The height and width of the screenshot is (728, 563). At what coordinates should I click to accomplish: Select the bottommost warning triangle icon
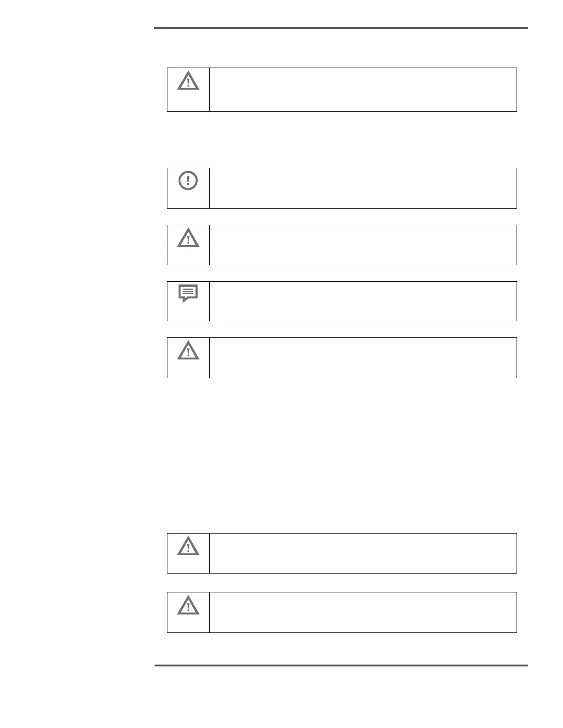coord(188,605)
